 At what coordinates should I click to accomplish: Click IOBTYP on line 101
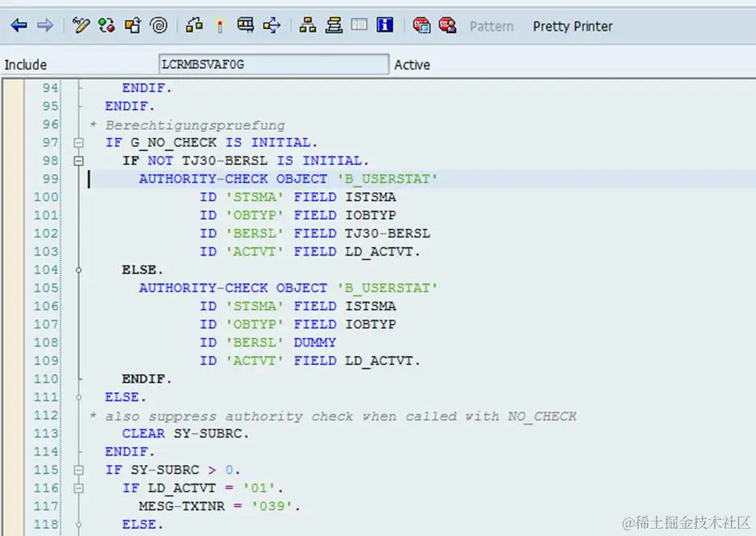click(370, 215)
